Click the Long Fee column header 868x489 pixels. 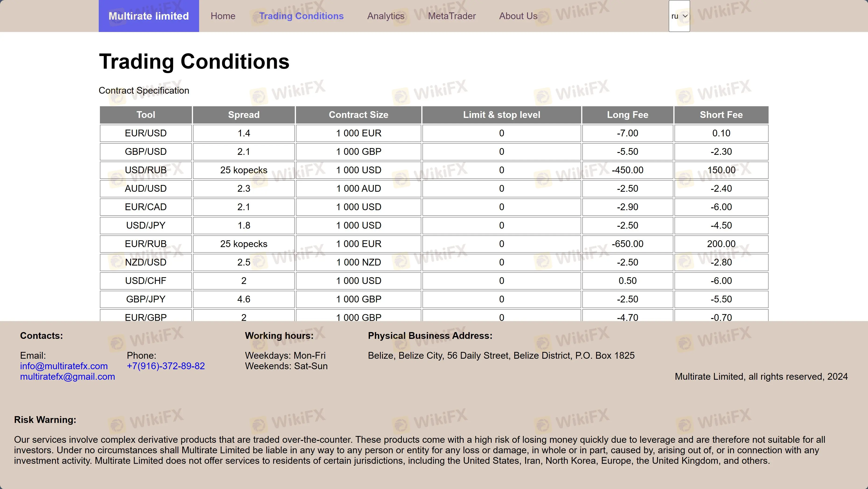(x=627, y=115)
